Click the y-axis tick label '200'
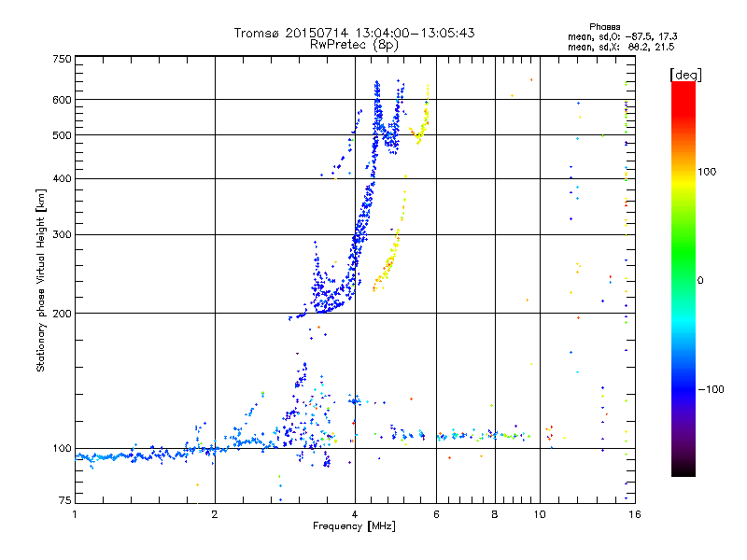This screenshot has width=747, height=560. [62, 314]
